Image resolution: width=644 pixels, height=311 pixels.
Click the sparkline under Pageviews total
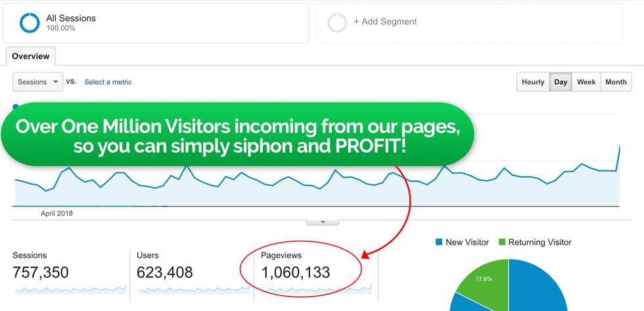coord(318,289)
